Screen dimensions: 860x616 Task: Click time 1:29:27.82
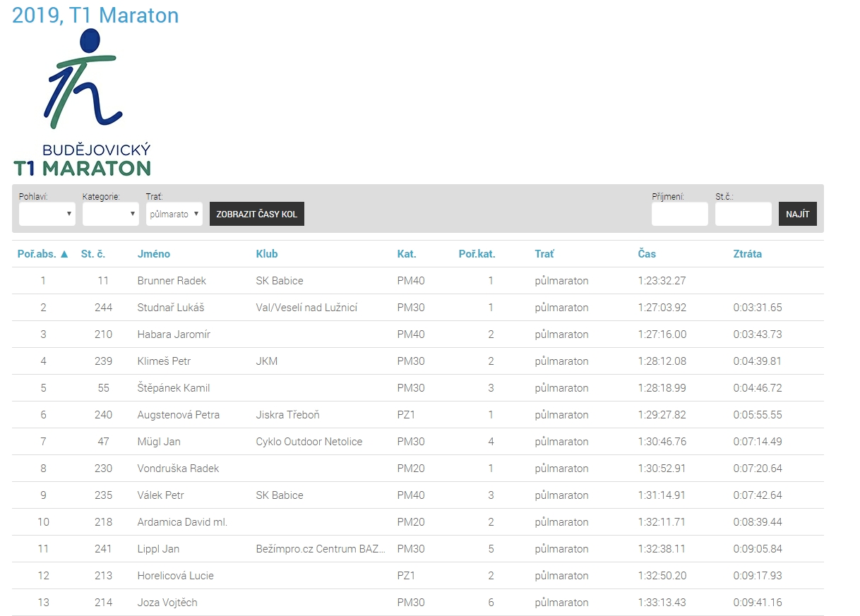point(662,415)
